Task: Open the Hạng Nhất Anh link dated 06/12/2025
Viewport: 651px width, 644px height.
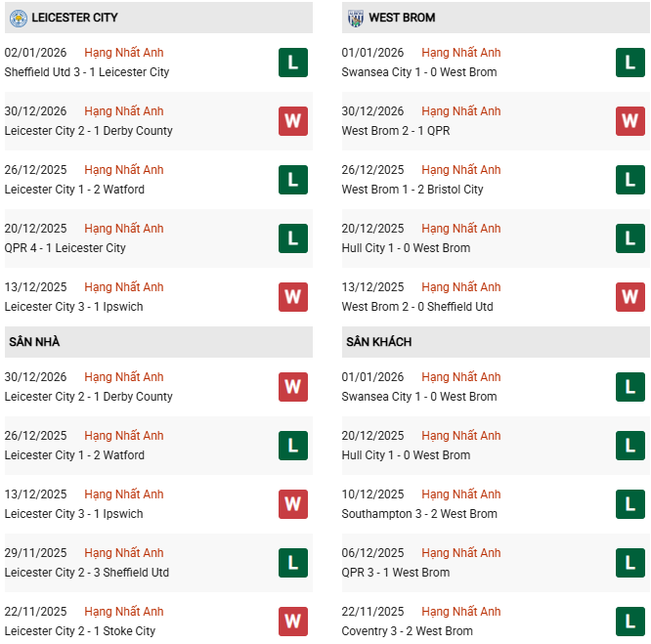Action: [461, 553]
